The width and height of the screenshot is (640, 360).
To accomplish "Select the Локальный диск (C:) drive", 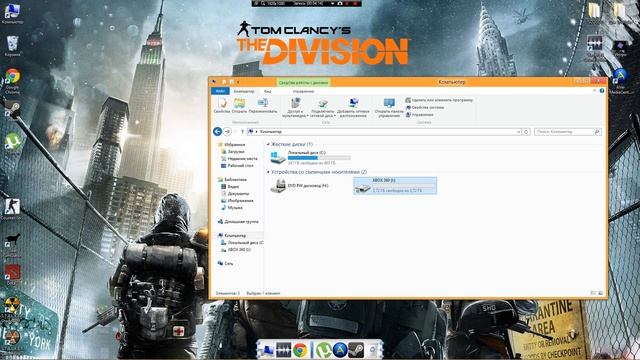I will pos(310,157).
